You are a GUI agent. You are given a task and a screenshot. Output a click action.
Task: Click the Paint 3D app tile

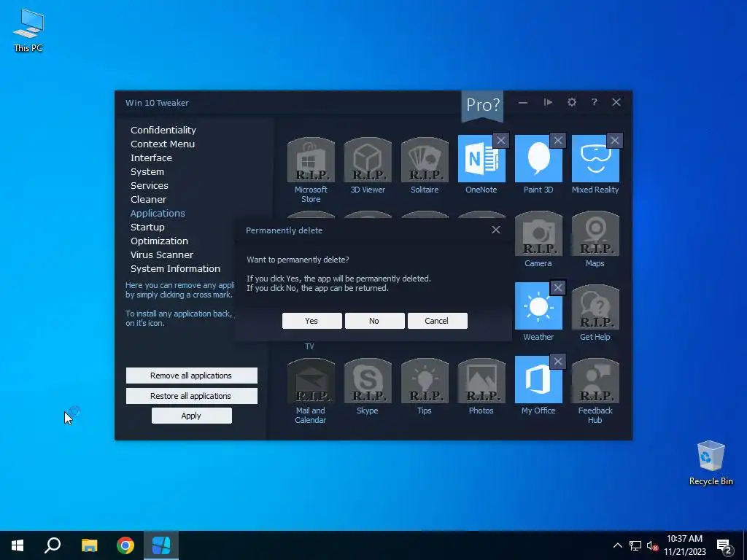538,160
